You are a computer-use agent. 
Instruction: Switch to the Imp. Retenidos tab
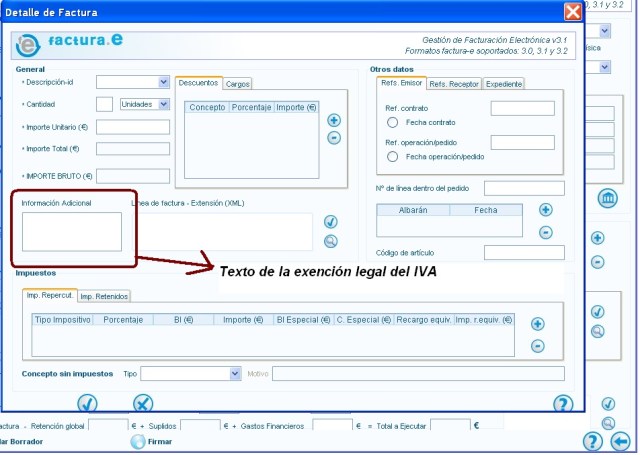pyautogui.click(x=104, y=296)
